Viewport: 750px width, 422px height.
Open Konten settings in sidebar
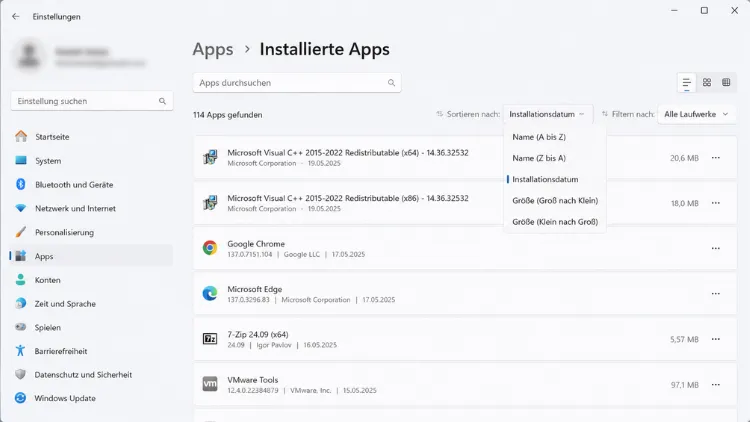pos(91,280)
